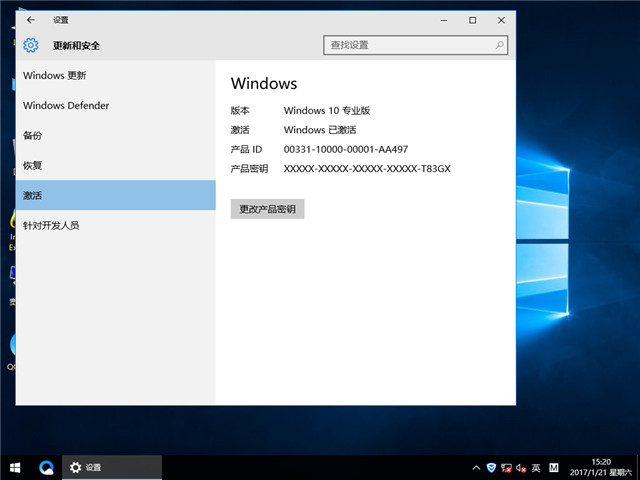Click the Windows 10 专业版 edition text
This screenshot has width=640, height=480.
pyautogui.click(x=327, y=111)
